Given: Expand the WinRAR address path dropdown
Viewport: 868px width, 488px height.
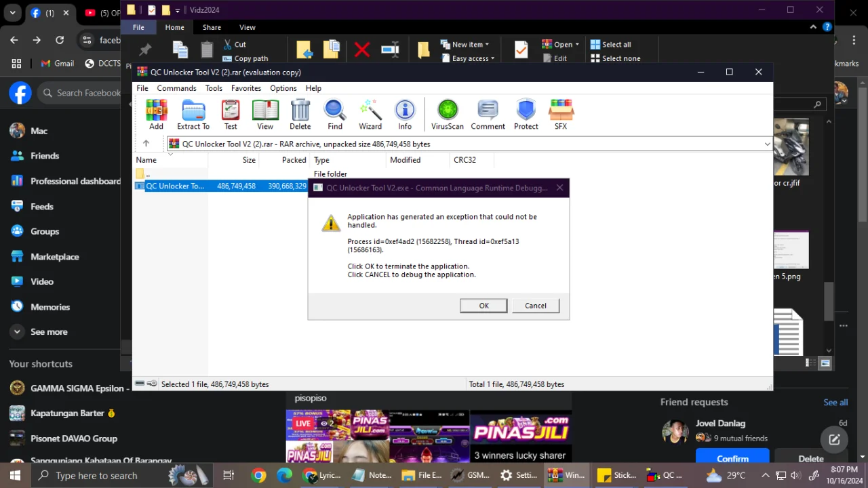Looking at the screenshot, I should point(767,144).
